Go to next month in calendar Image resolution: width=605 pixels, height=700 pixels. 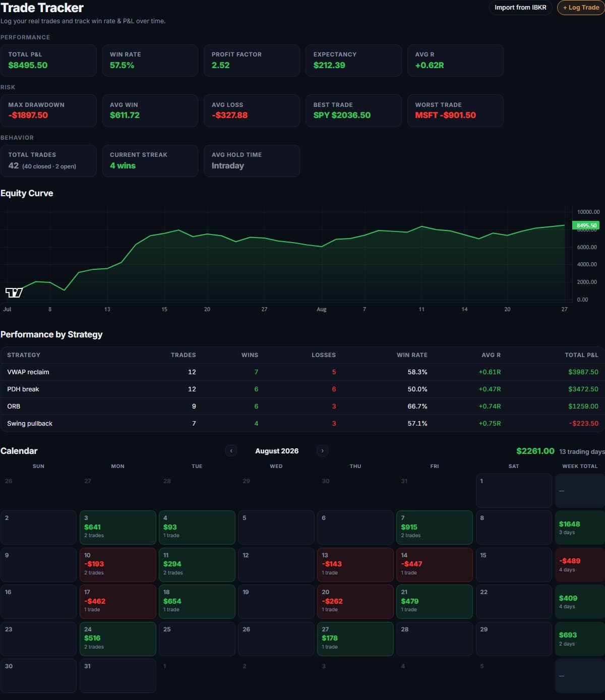[322, 451]
